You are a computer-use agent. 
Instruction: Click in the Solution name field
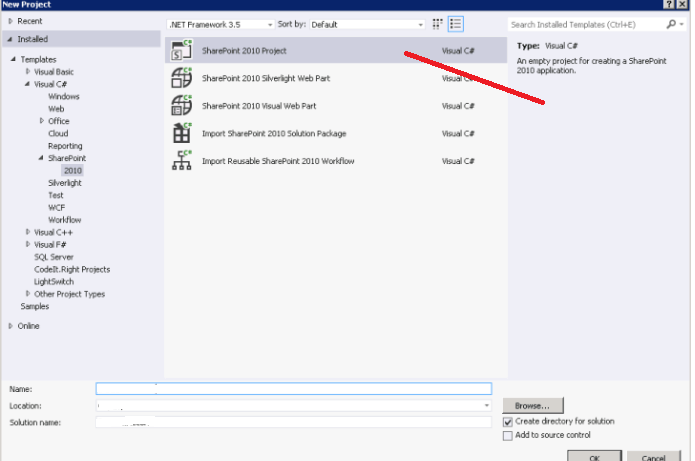[x=293, y=422]
